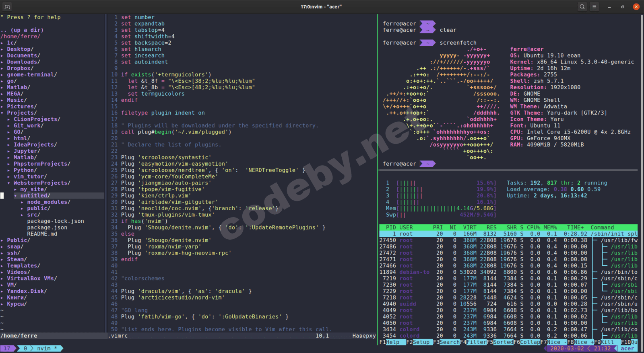Click the 'acer' hostname in tmux status bar
This screenshot has width=644, height=353.
[x=627, y=349]
